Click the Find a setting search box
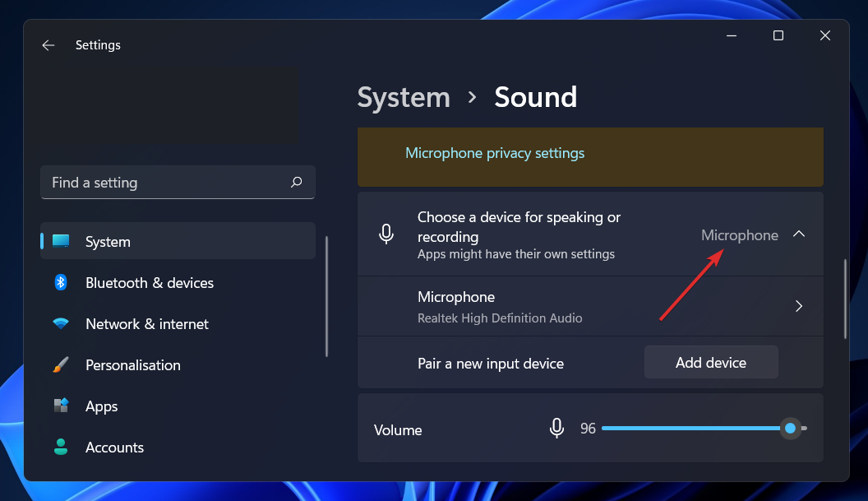 pyautogui.click(x=178, y=182)
